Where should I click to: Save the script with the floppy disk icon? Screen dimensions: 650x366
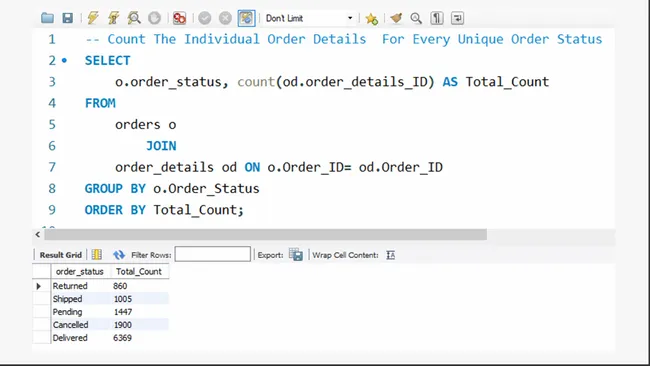pos(68,18)
